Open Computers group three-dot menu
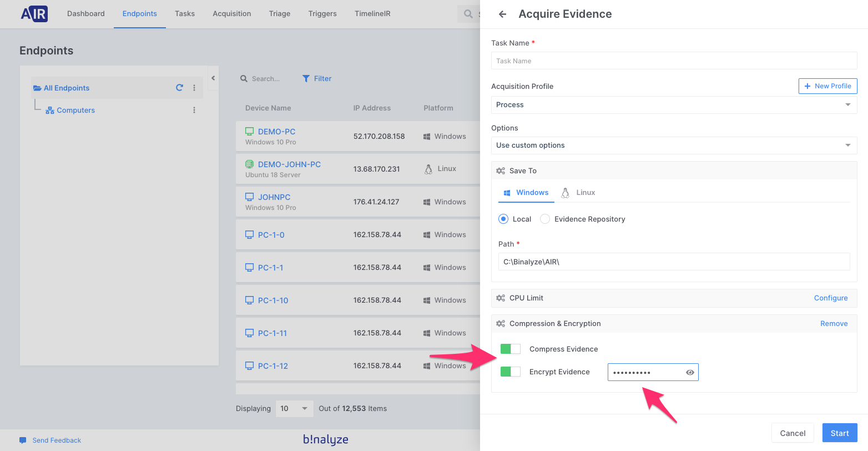Image resolution: width=868 pixels, height=451 pixels. pos(194,110)
